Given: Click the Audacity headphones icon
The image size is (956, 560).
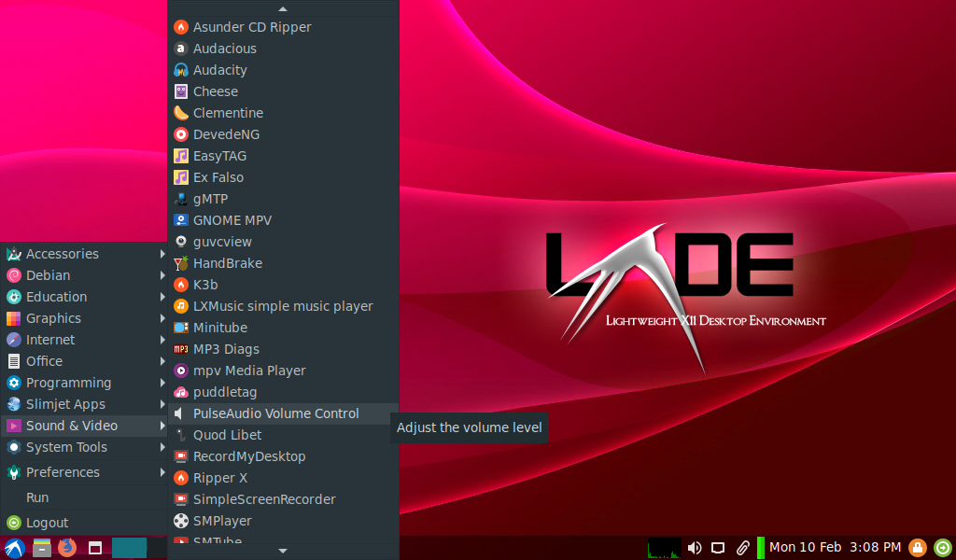Looking at the screenshot, I should point(181,70).
